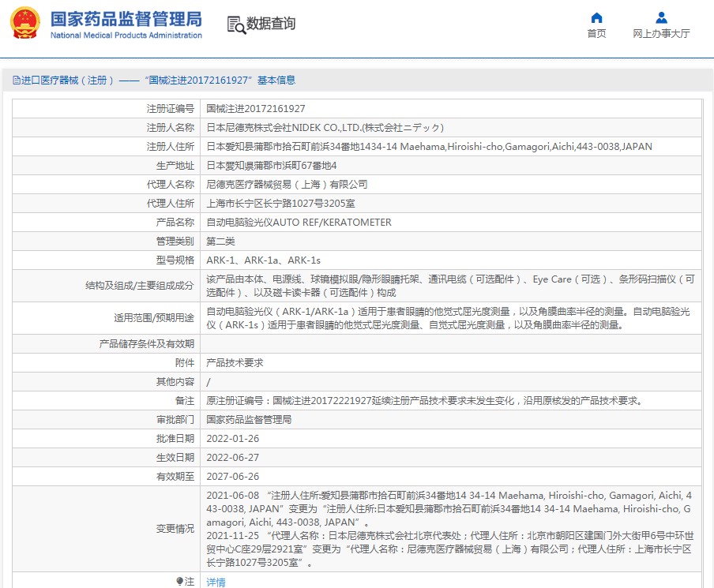This screenshot has height=588, width=714.
Task: Click the 其他内容 slash value
Action: [x=209, y=382]
